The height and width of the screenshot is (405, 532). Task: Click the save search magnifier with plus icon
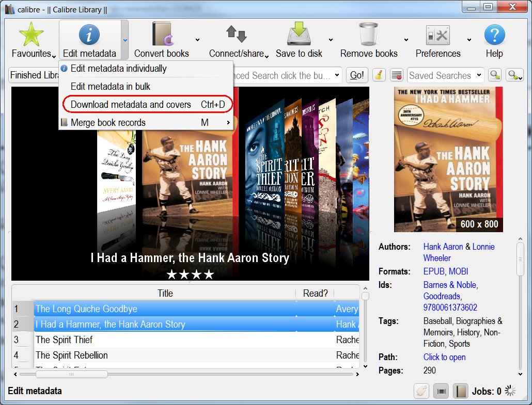coord(514,75)
